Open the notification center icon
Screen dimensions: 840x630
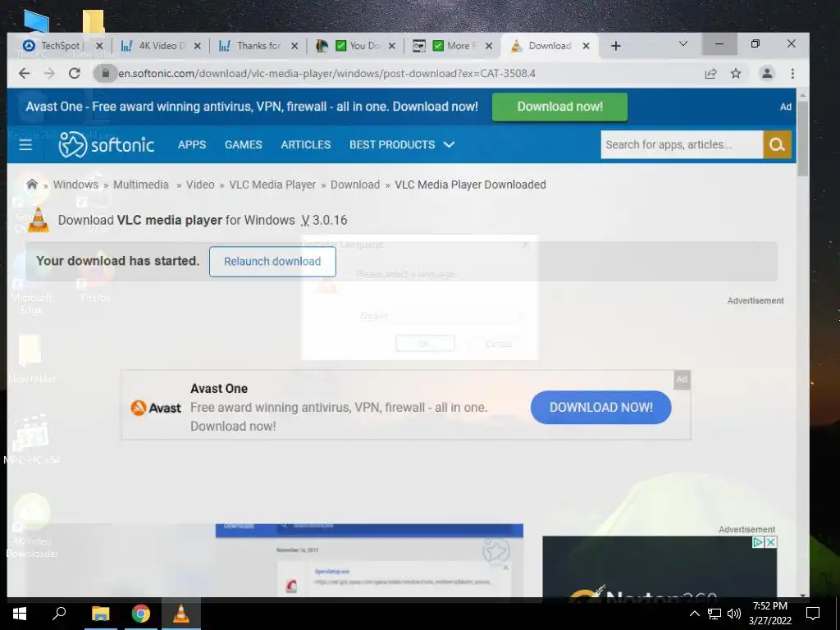pyautogui.click(x=813, y=614)
